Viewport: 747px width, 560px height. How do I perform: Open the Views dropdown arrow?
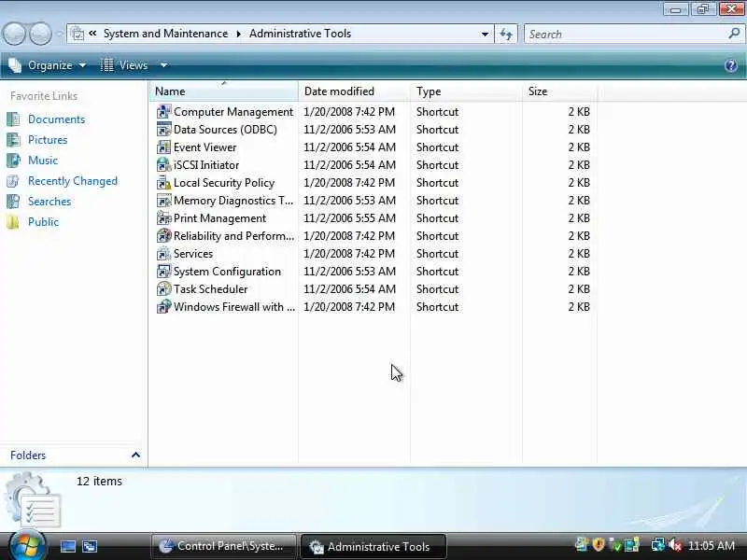tap(163, 65)
